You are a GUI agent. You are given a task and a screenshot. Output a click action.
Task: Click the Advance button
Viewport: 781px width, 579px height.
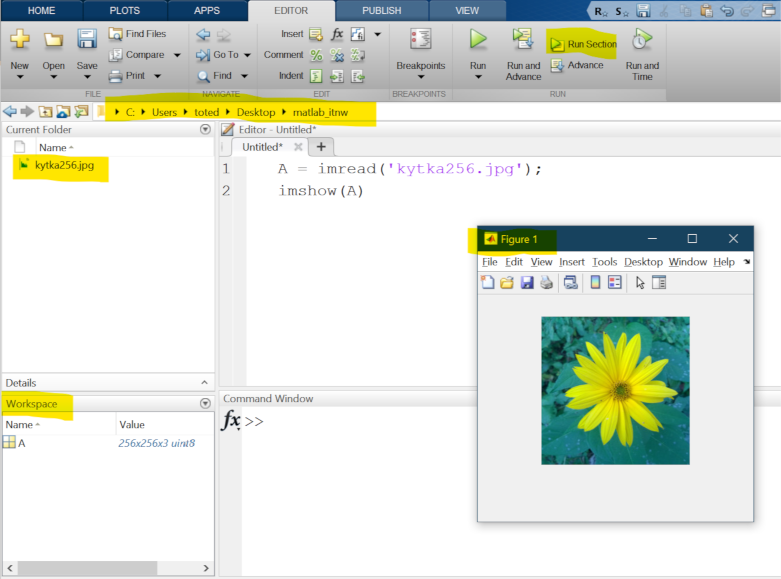click(585, 66)
